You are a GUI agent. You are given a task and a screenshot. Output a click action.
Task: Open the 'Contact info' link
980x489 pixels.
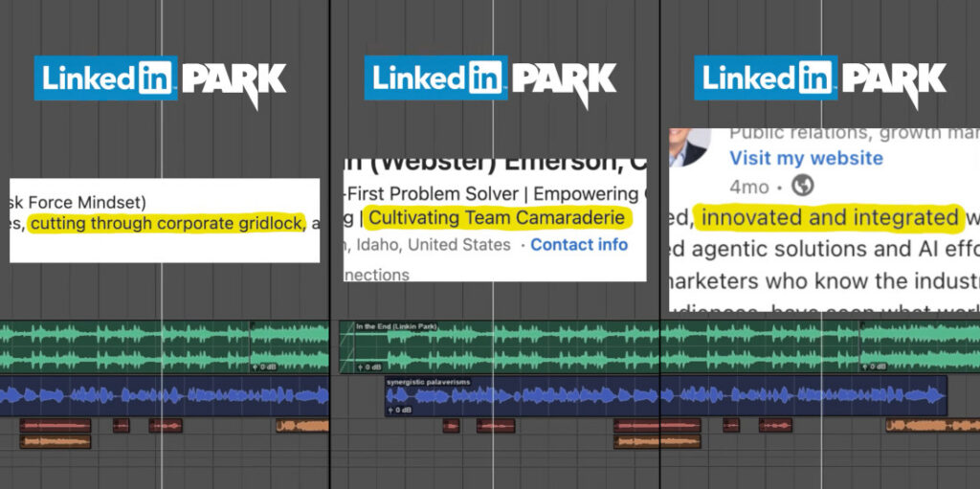click(x=579, y=245)
